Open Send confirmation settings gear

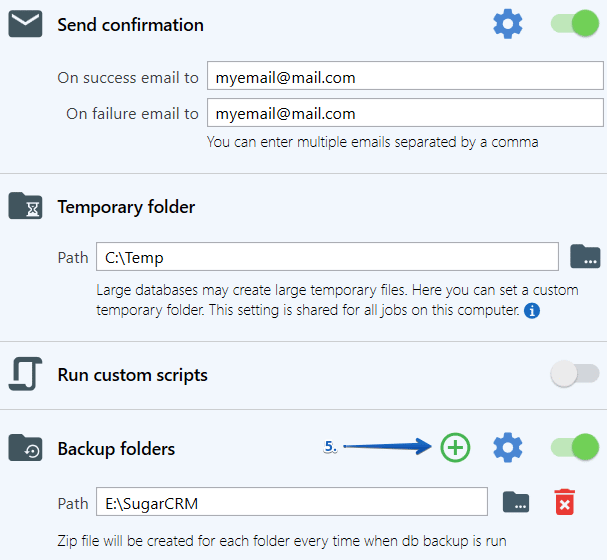click(x=508, y=24)
